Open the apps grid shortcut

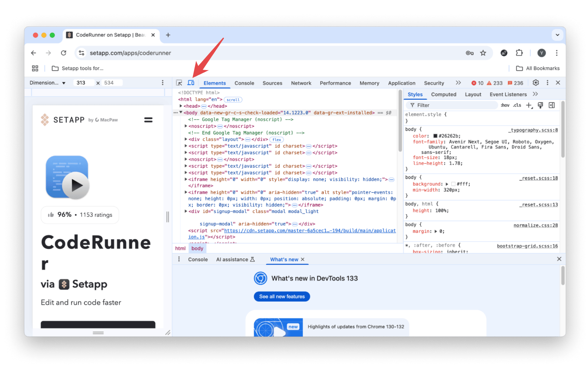[35, 69]
